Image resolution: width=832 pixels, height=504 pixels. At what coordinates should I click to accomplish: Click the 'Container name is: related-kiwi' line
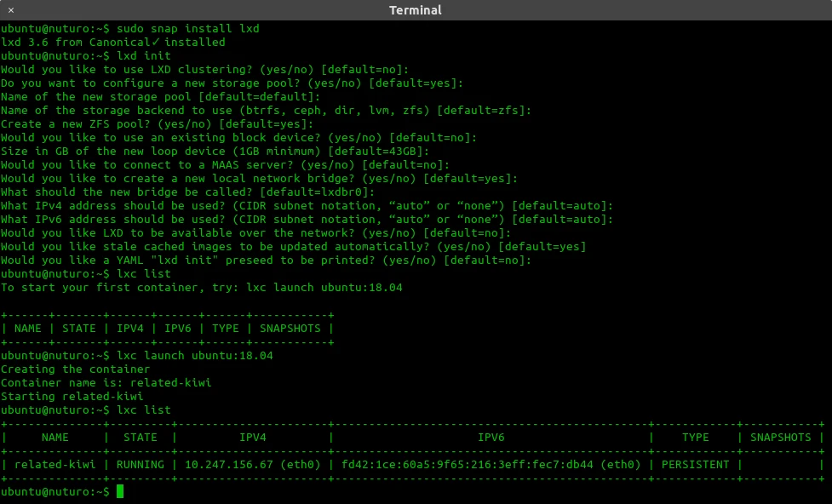tap(106, 383)
